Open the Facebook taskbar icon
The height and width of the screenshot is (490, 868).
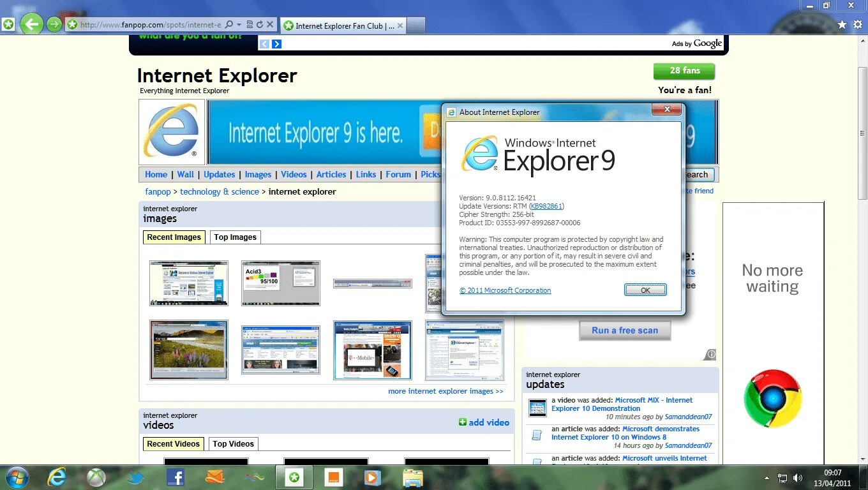[176, 477]
